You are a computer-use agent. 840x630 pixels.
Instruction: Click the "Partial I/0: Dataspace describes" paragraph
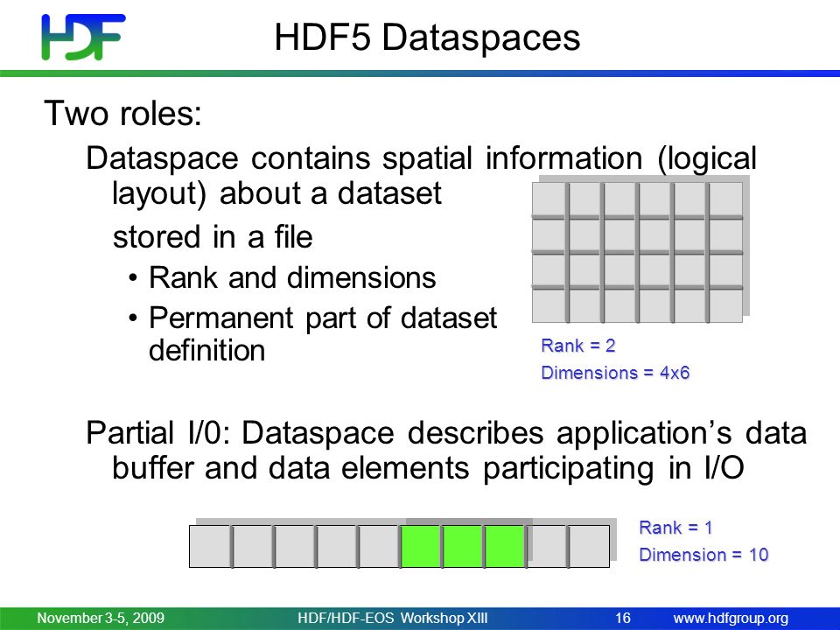pyautogui.click(x=446, y=450)
